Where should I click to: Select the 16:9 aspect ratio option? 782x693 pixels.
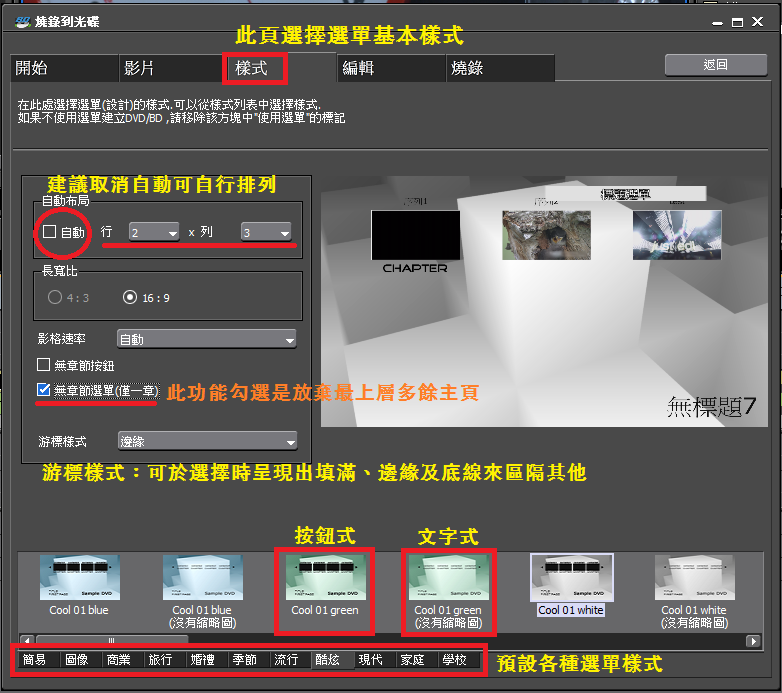pos(130,297)
